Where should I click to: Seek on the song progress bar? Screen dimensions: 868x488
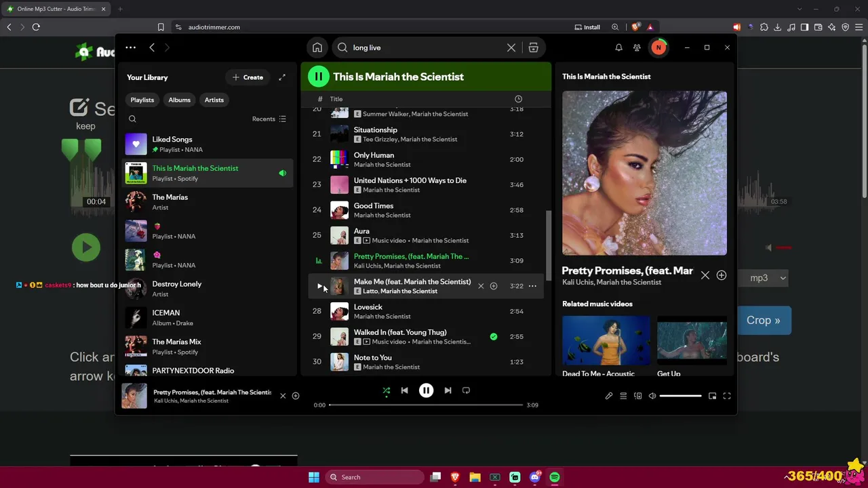(x=426, y=405)
